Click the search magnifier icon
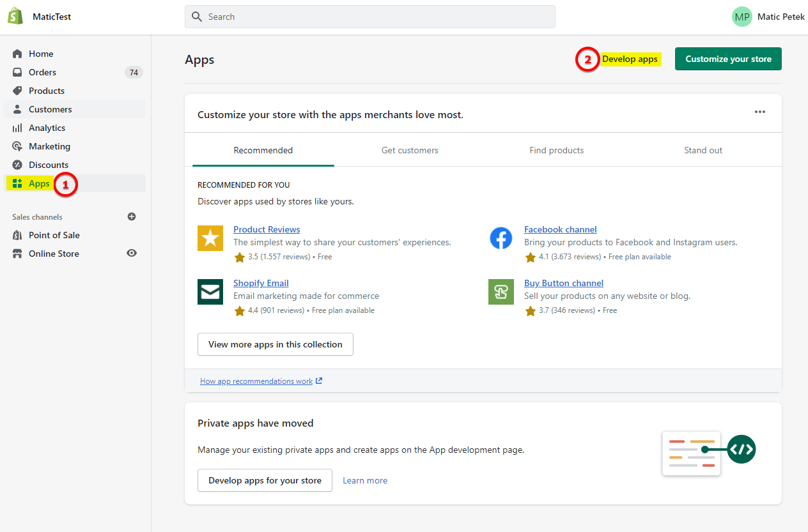Viewport: 808px width, 532px height. (197, 17)
